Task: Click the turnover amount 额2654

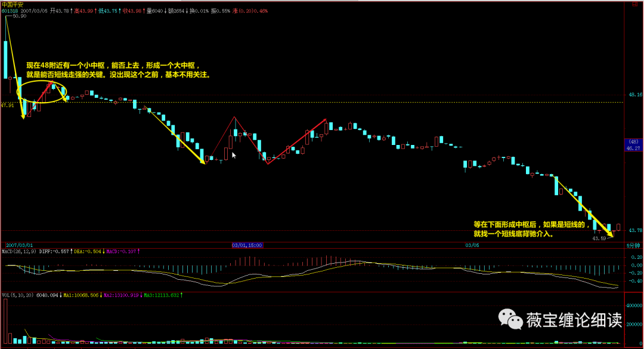Action: [176, 11]
